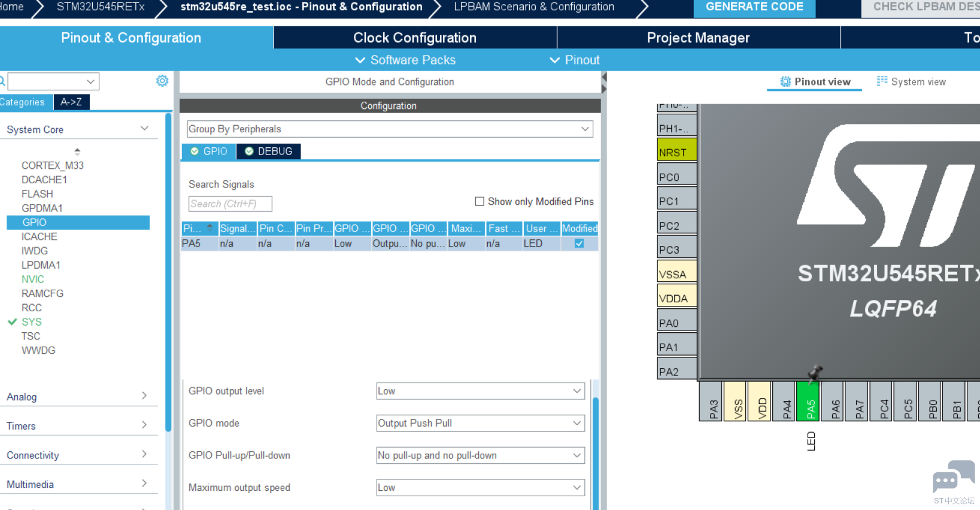This screenshot has width=980, height=510.
Task: Open the Group By Peripherals dropdown
Action: tap(390, 129)
